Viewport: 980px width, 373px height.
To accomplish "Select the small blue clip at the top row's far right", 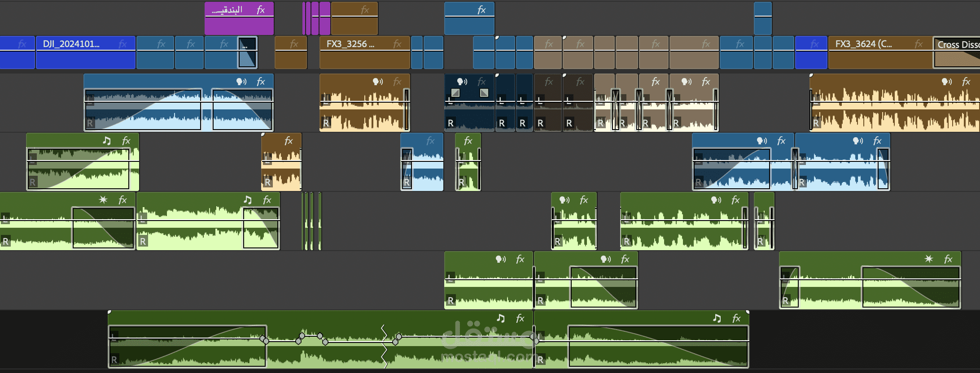I will pos(763,18).
